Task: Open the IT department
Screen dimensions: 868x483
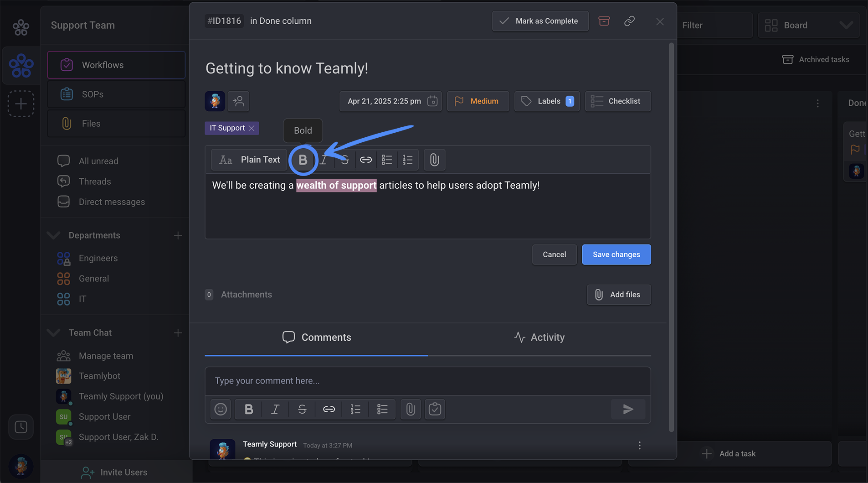Action: tap(82, 299)
